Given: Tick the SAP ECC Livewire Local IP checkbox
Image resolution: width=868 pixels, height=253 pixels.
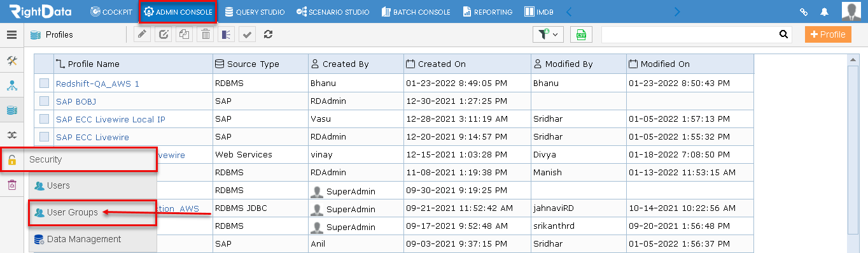Looking at the screenshot, I should [44, 119].
